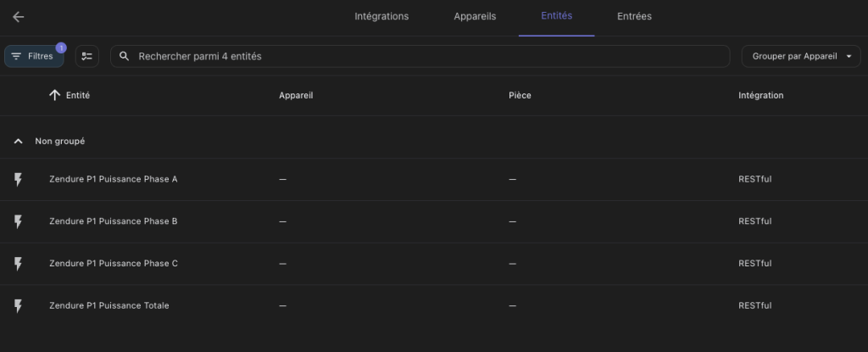Click lightning icon for Phase C

(19, 264)
